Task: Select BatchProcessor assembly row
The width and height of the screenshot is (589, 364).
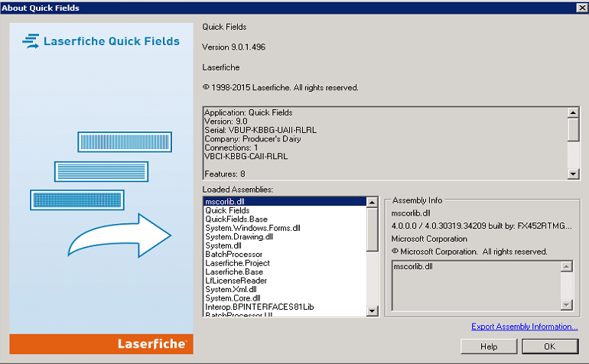Action: 285,255
